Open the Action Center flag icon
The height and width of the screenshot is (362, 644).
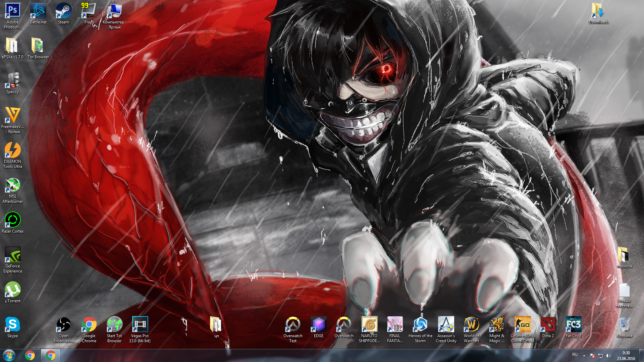coord(592,356)
